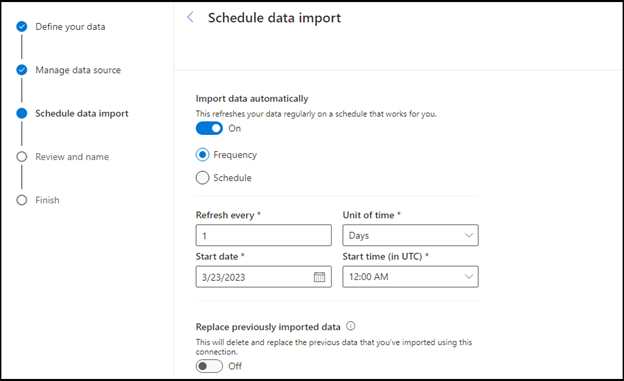Expand the Start time (in UTC) dropdown
The image size is (624, 381).
tap(410, 277)
